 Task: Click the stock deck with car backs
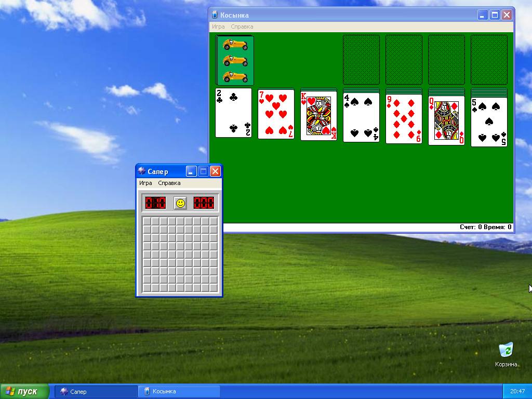click(x=234, y=60)
